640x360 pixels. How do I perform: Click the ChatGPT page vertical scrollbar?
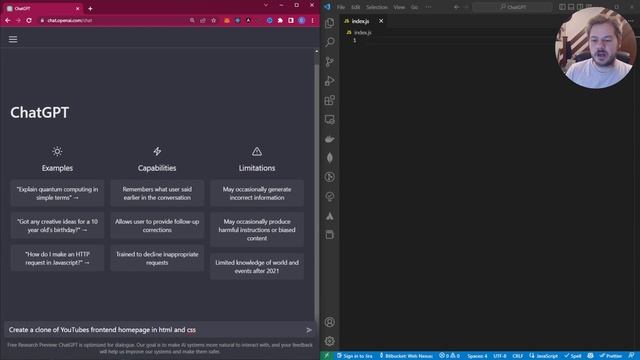(x=317, y=192)
